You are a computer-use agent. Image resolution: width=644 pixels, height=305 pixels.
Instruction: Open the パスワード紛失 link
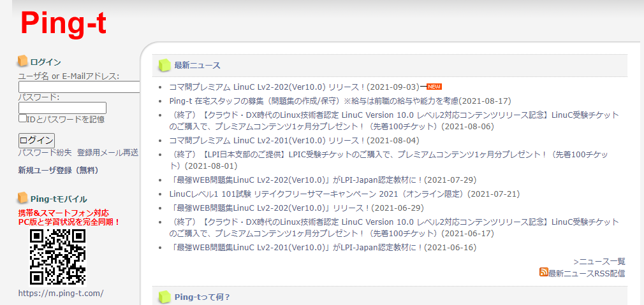[45, 153]
